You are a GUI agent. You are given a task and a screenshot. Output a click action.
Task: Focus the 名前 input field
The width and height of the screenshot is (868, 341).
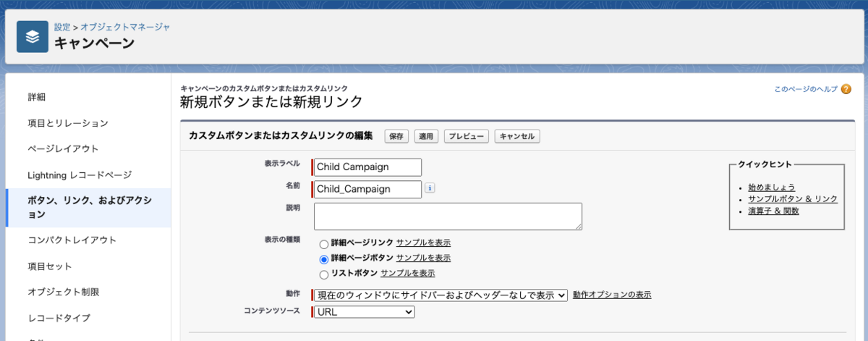click(x=367, y=189)
